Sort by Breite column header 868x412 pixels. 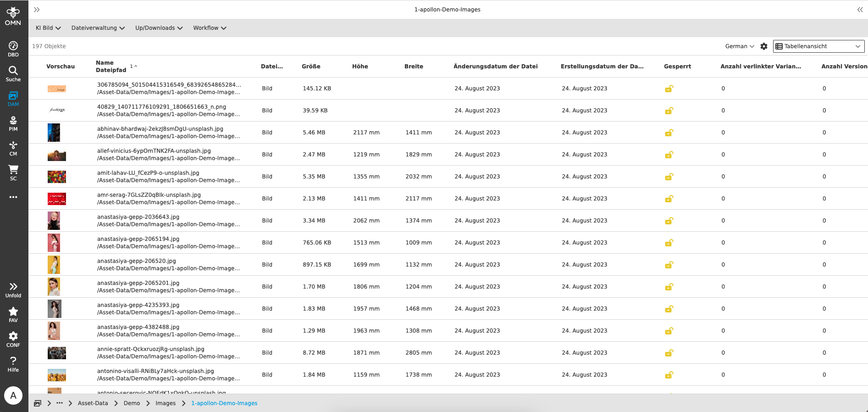pos(414,67)
